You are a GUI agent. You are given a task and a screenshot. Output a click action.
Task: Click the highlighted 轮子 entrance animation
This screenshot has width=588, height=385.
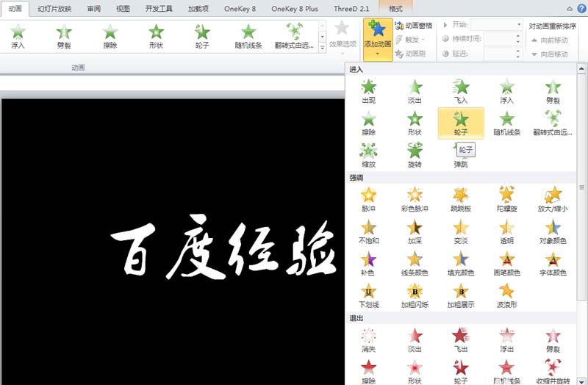461,123
